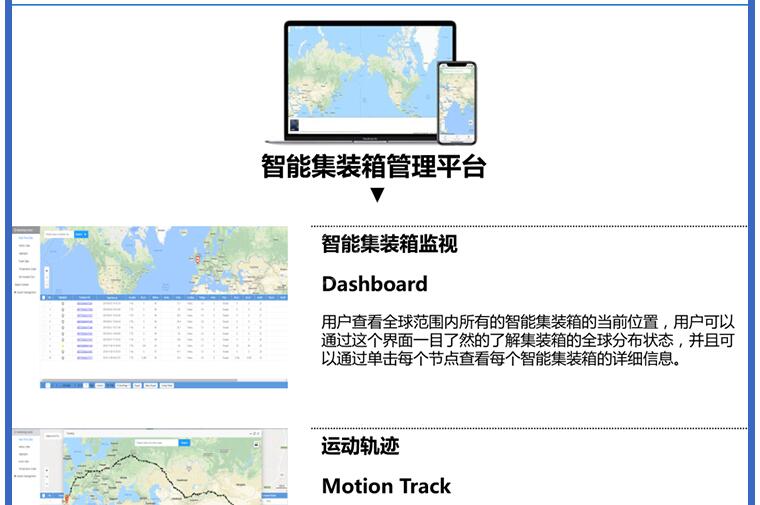Click the search input on the Dashboard map

[x=58, y=234]
